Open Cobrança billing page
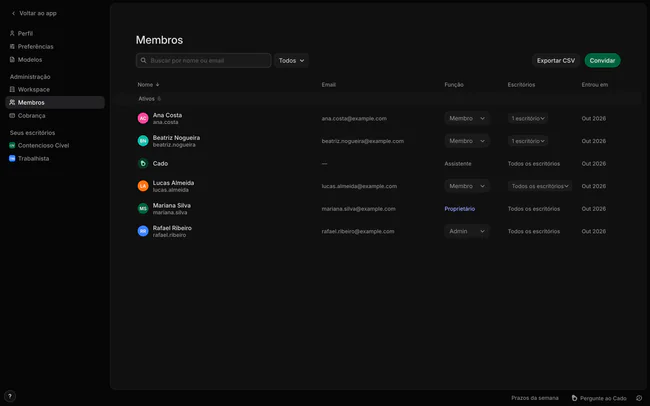650x406 pixels. tap(55, 116)
